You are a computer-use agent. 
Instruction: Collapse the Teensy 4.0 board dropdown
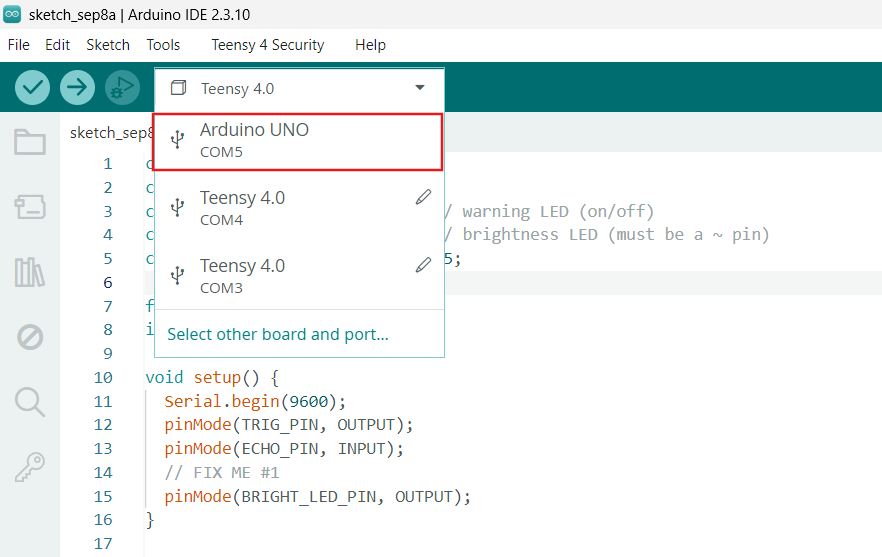(420, 87)
